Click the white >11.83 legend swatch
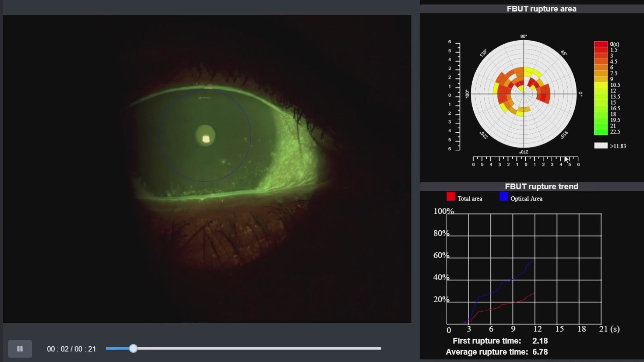This screenshot has width=644, height=362. click(x=600, y=146)
